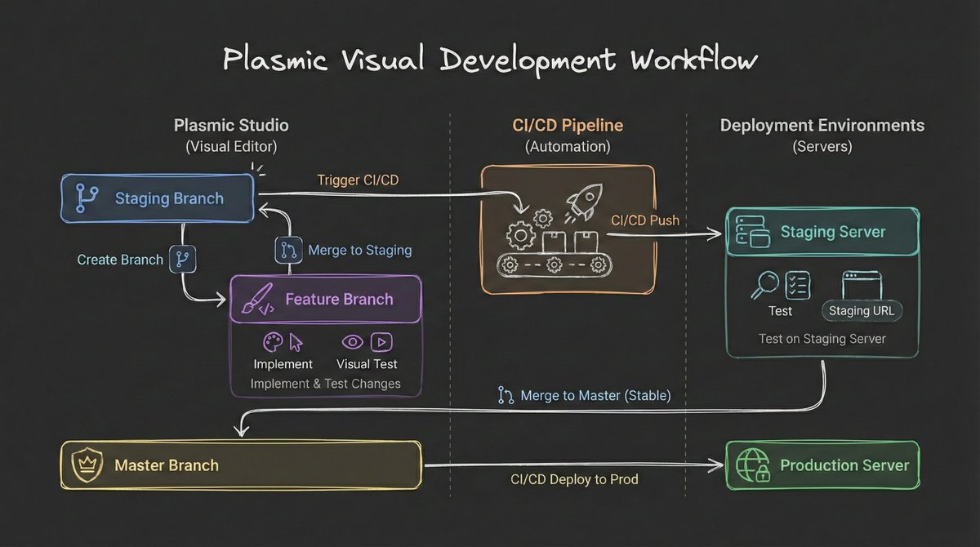Click the Implement & Test Changes caption
Image resolution: width=980 pixels, height=547 pixels.
[326, 384]
